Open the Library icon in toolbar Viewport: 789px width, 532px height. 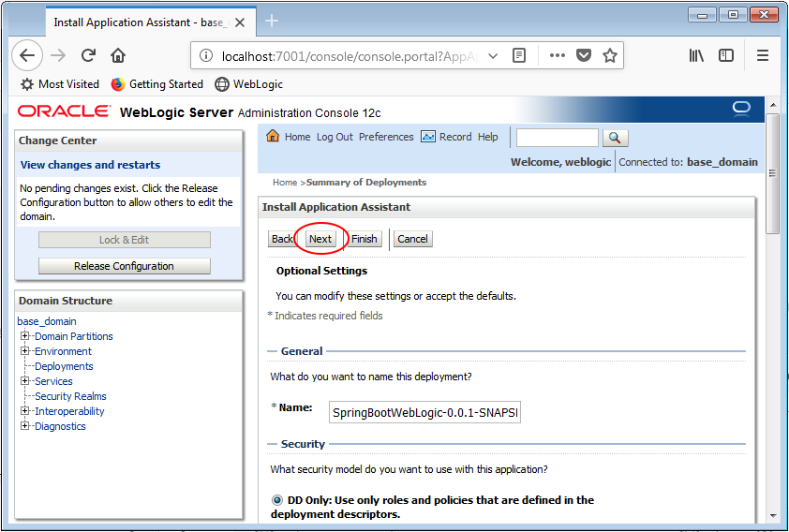click(696, 55)
